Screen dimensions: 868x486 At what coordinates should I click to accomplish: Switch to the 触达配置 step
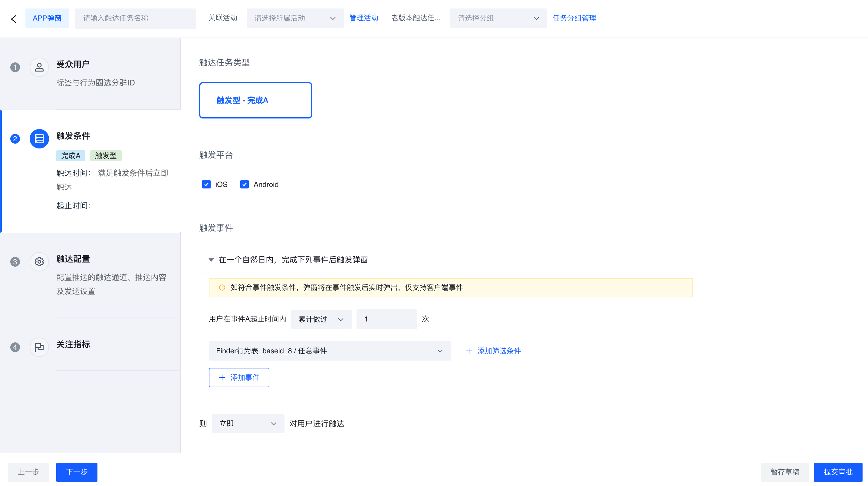73,259
